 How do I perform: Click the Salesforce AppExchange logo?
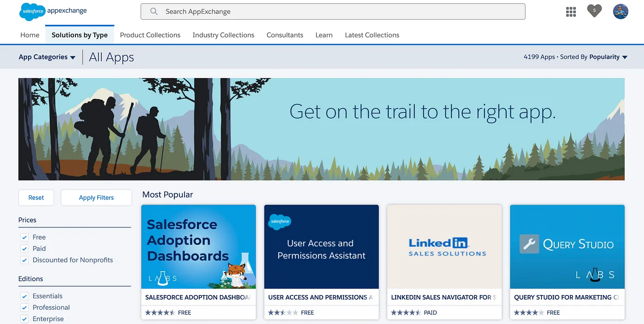point(53,12)
